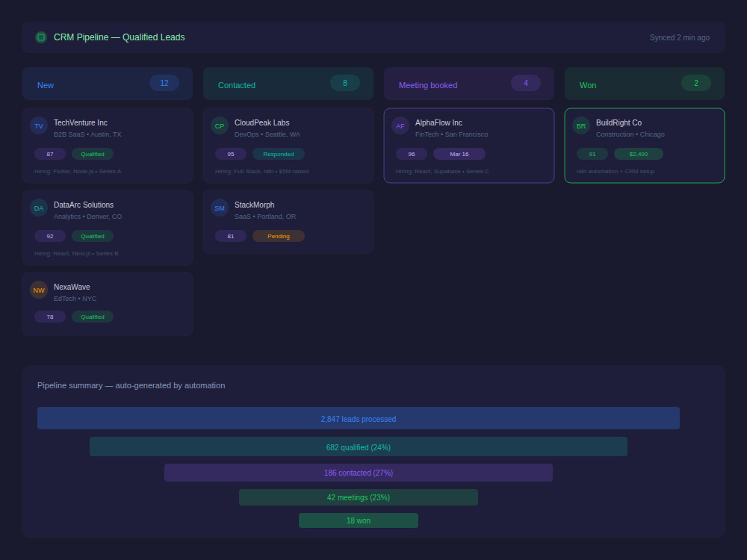Screen dimensions: 747x560
Task: Click the 4 count badge in Meeting booked
Action: click(x=526, y=83)
